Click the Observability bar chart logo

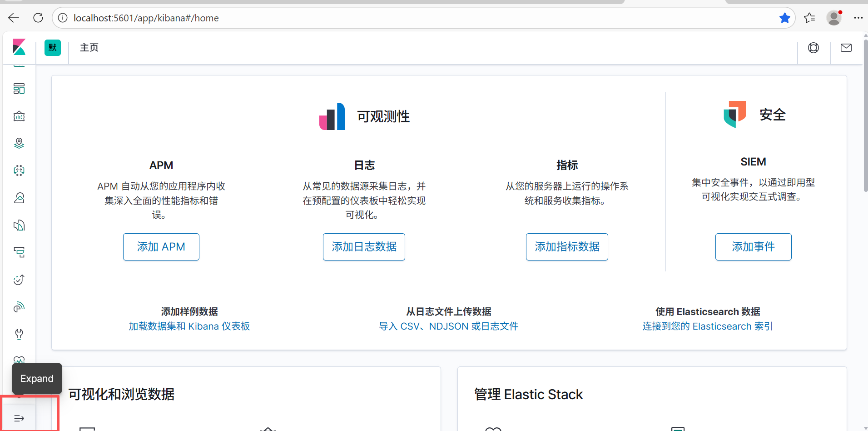332,116
